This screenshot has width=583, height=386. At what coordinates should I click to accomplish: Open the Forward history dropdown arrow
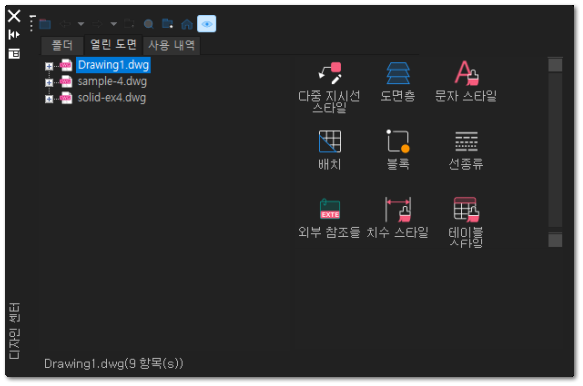click(113, 24)
